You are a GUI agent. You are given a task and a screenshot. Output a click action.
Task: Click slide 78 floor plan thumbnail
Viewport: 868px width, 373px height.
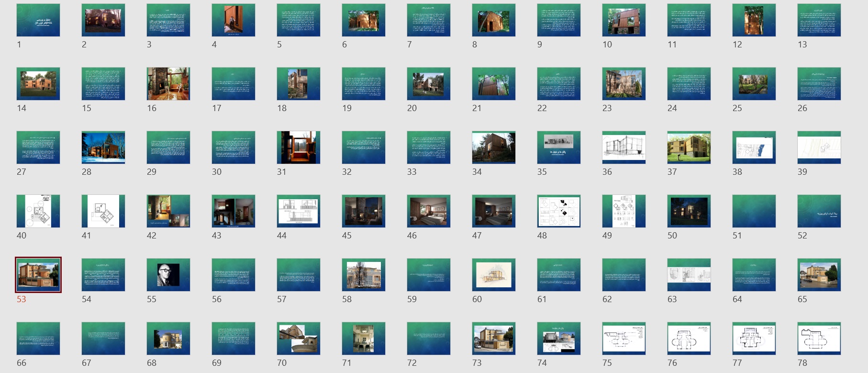coord(819,339)
